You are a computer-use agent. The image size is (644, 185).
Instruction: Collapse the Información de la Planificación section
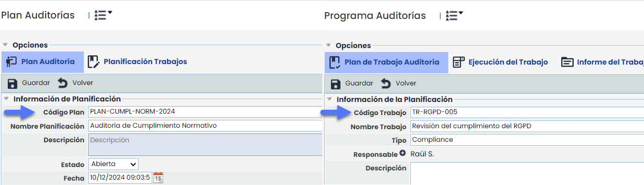(329, 100)
